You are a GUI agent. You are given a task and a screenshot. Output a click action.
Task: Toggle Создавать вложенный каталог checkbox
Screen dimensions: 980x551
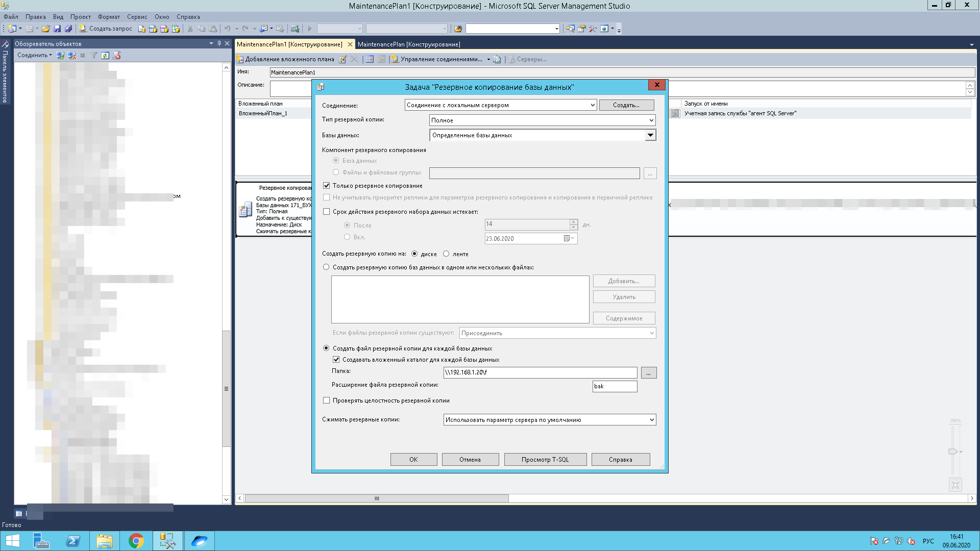336,360
